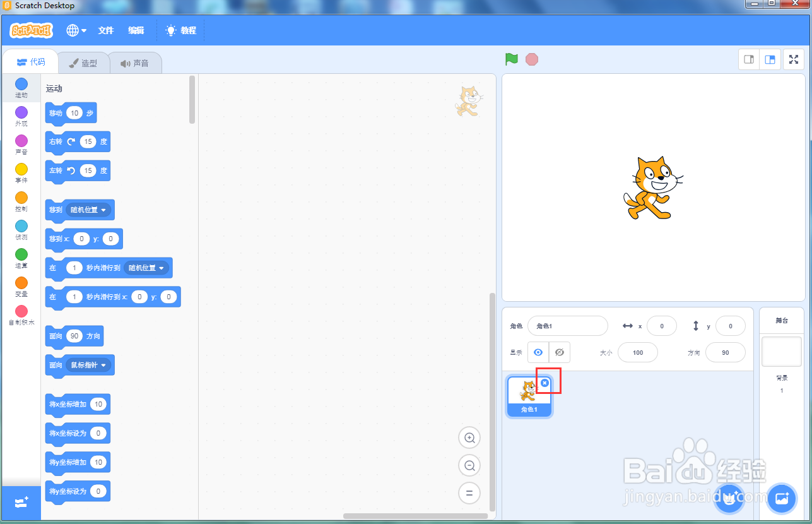812x524 pixels.
Task: Click the red stop sign
Action: (532, 59)
